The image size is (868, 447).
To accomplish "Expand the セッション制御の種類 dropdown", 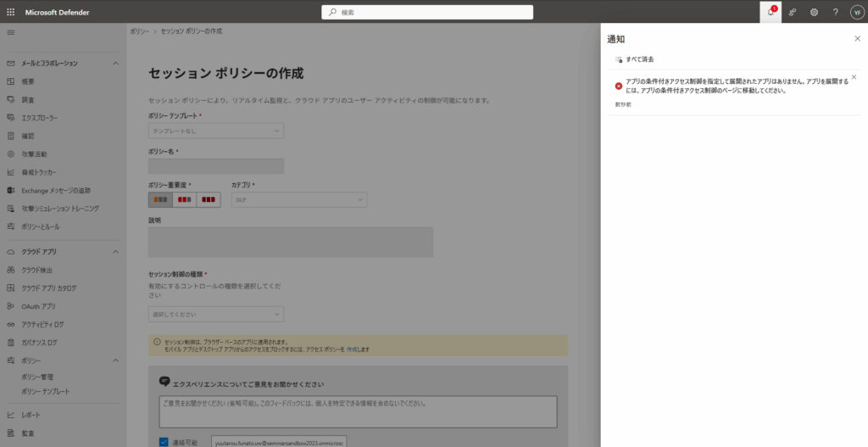I will pyautogui.click(x=216, y=314).
